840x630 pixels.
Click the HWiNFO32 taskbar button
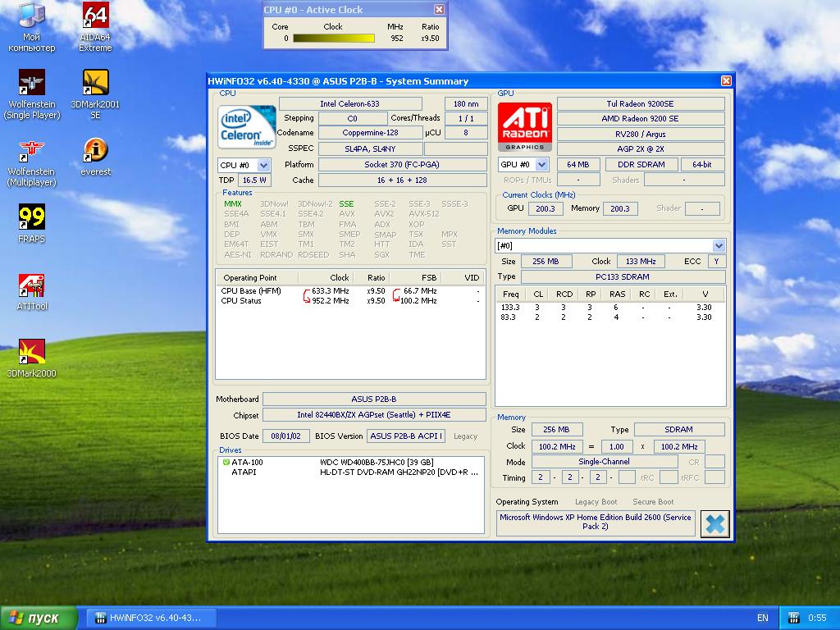click(151, 618)
